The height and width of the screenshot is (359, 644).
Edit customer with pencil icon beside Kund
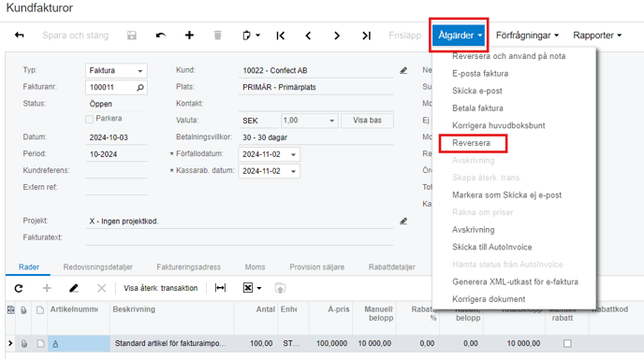click(x=403, y=70)
